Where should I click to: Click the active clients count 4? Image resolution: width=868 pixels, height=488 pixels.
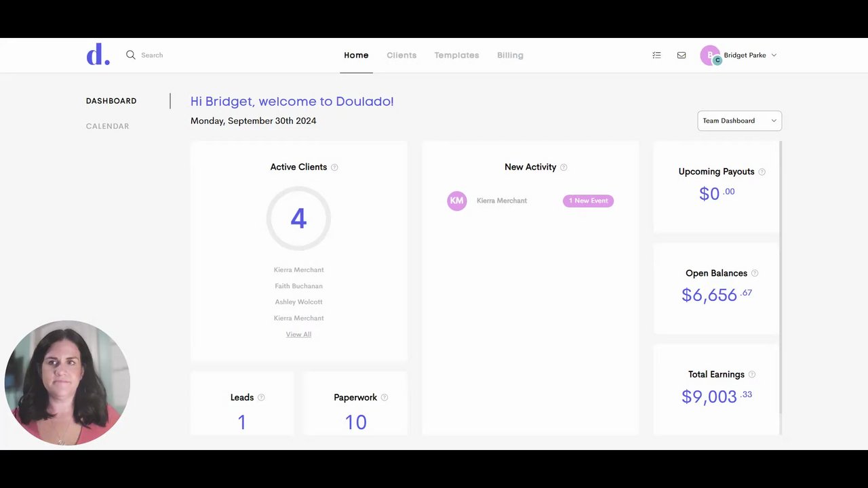coord(298,218)
